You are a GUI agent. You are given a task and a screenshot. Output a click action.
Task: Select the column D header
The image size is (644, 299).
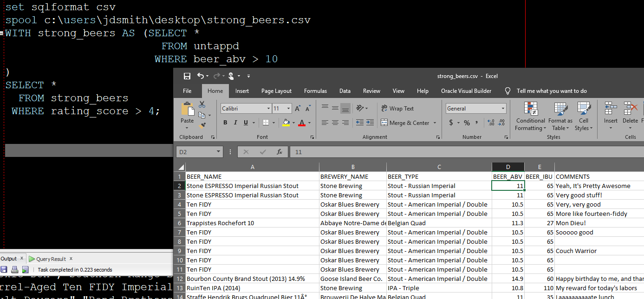(508, 167)
